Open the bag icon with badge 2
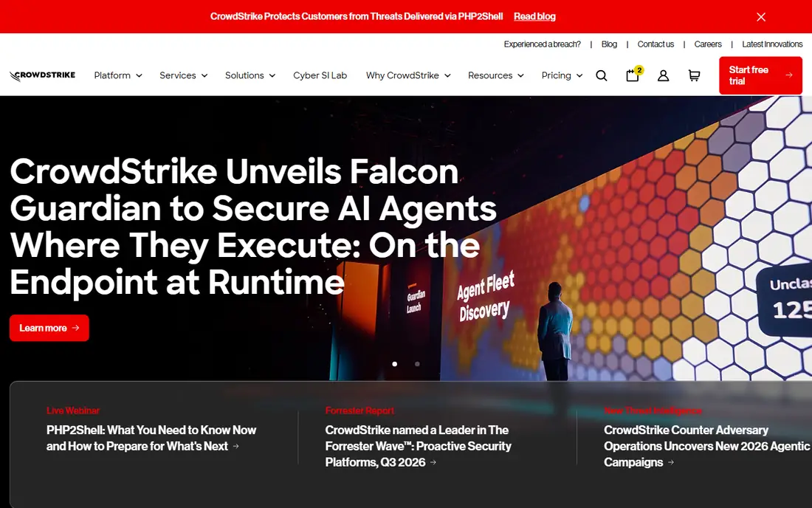Viewport: 812px width, 508px height. [x=634, y=75]
